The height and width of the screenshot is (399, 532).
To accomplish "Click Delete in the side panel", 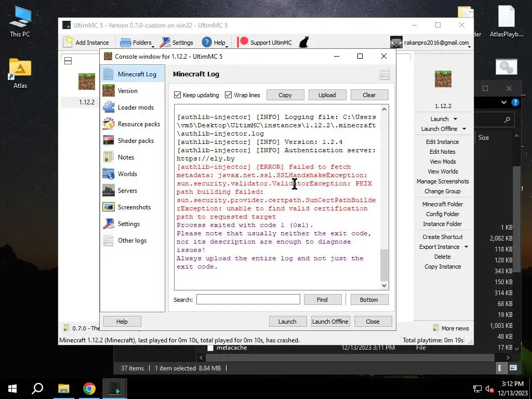I will [x=443, y=257].
